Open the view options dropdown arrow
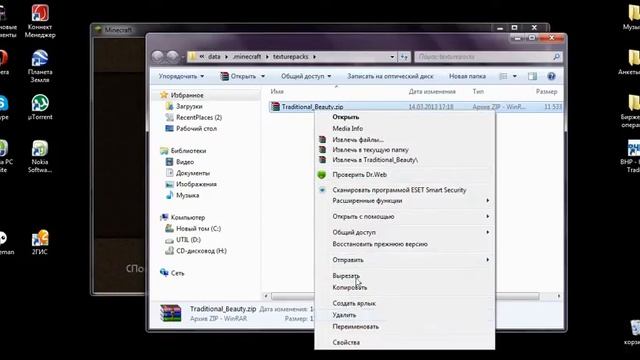Image resolution: width=640 pixels, height=360 pixels. [514, 76]
